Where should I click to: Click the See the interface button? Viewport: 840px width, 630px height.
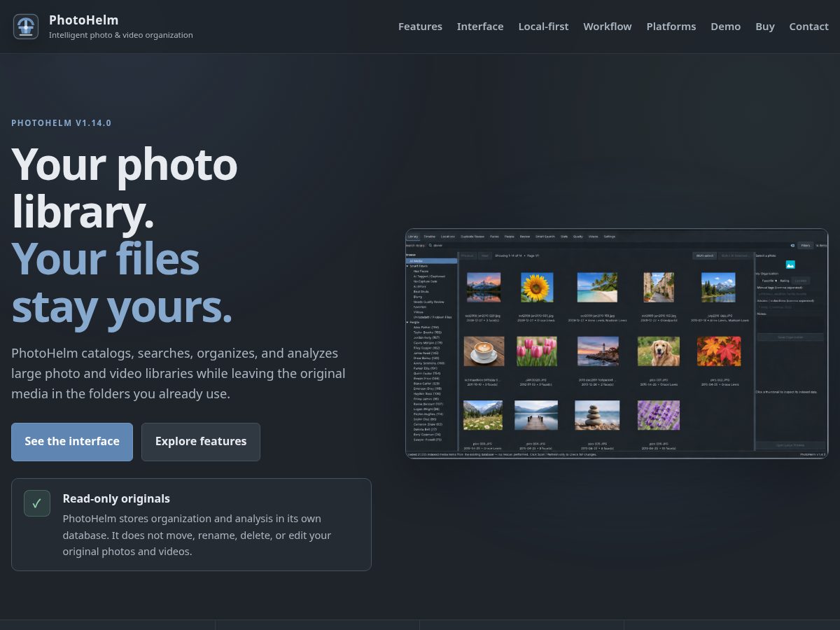(72, 442)
